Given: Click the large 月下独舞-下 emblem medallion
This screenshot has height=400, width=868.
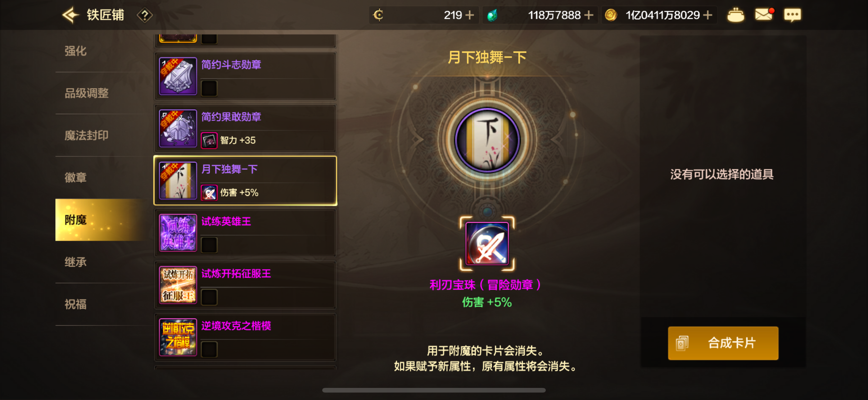Looking at the screenshot, I should 487,140.
